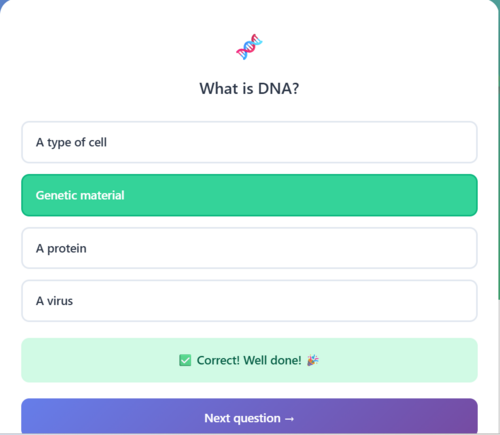
Task: Click the 'Correct! Well done!' feedback banner
Action: point(249,360)
